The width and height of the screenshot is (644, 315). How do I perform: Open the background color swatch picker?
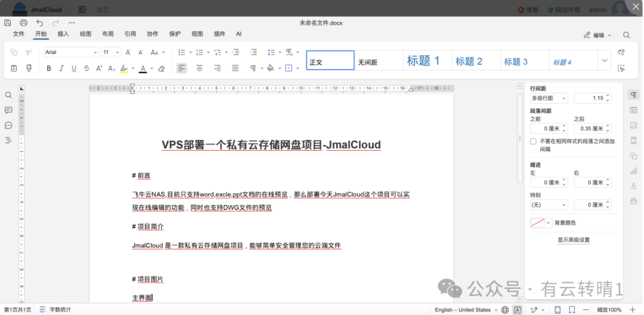pyautogui.click(x=540, y=223)
